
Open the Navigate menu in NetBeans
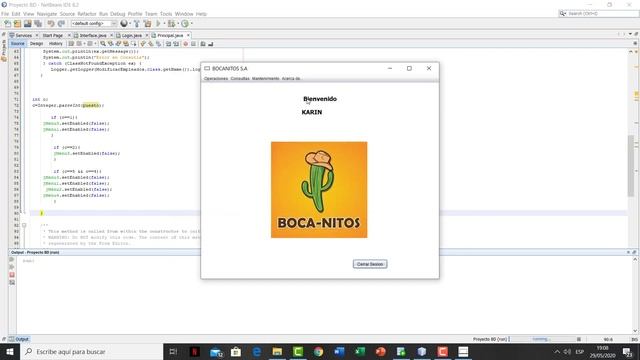[47, 14]
